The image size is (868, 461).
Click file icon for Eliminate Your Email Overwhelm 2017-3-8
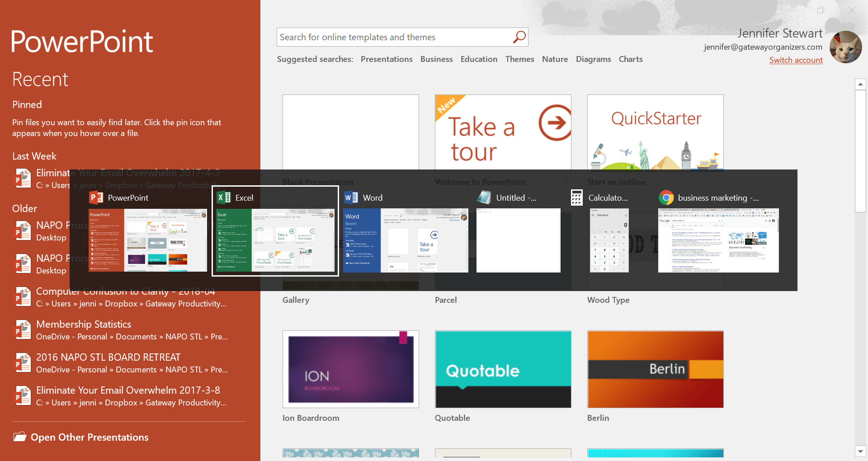(x=23, y=396)
